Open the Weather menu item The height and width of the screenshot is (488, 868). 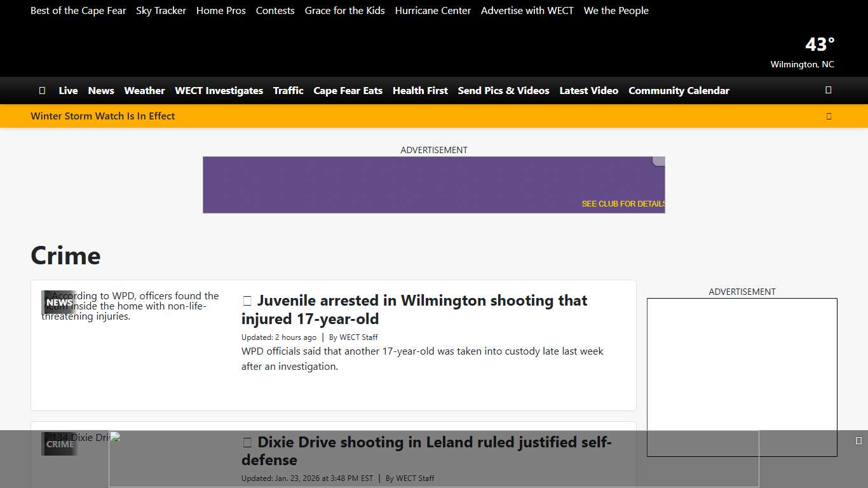coord(144,91)
